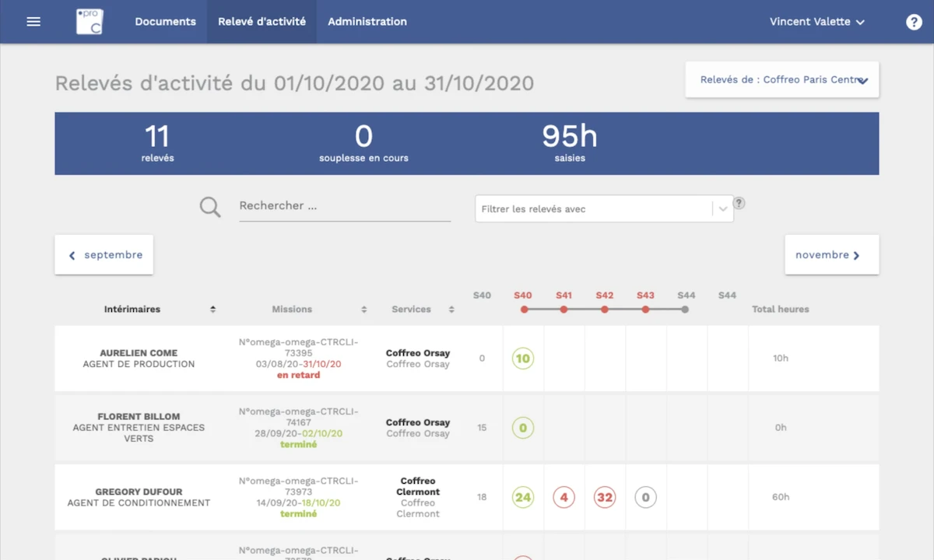Click Florent Billom's 'terminé' status
This screenshot has width=934, height=560.
(299, 445)
